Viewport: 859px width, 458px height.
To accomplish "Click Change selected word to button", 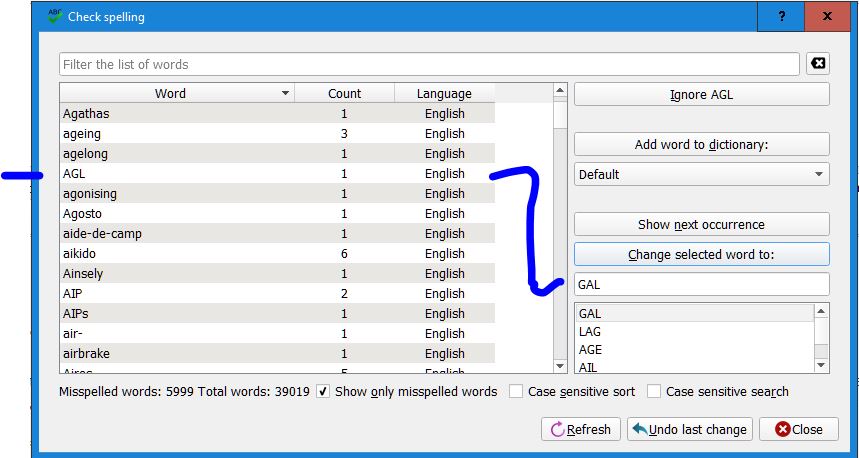I will pos(702,255).
